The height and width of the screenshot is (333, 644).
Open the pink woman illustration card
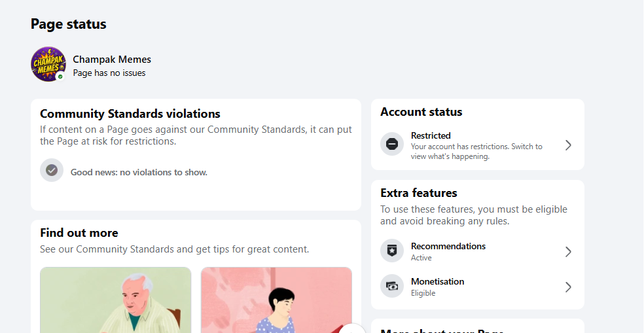276,300
